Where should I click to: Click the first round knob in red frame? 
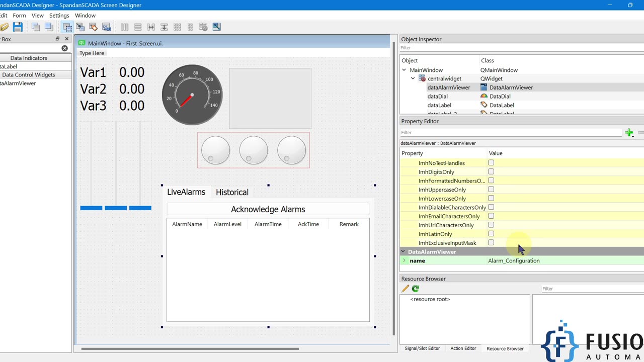[x=215, y=150]
